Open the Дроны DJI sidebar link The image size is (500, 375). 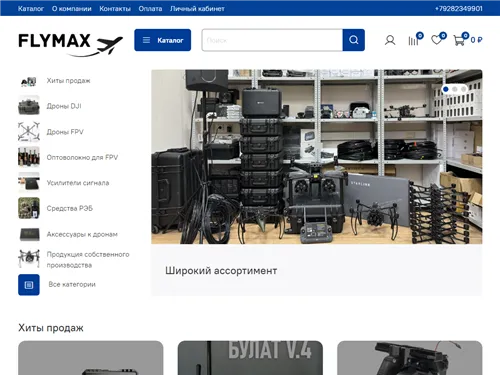tap(64, 106)
